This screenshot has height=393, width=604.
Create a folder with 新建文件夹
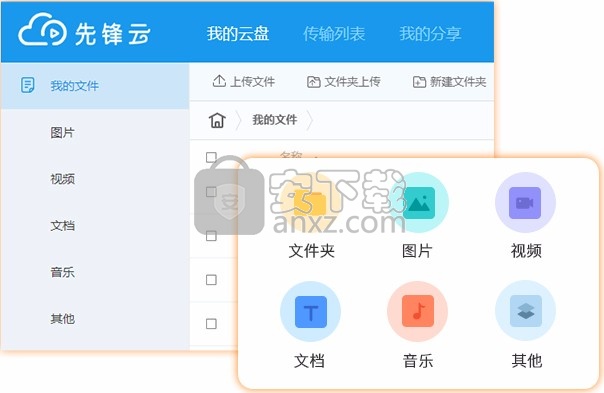(449, 81)
